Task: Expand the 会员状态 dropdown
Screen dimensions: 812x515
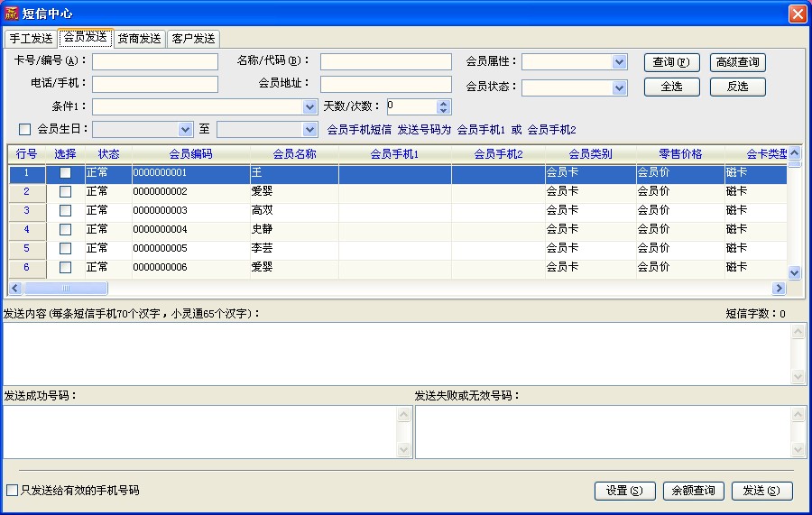Action: pos(619,87)
